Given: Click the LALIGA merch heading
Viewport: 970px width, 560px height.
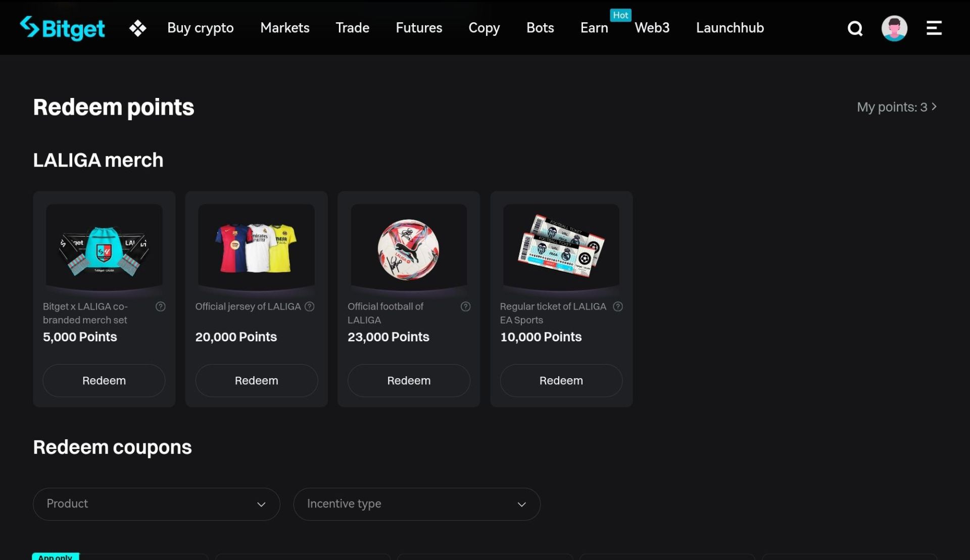Looking at the screenshot, I should tap(98, 160).
